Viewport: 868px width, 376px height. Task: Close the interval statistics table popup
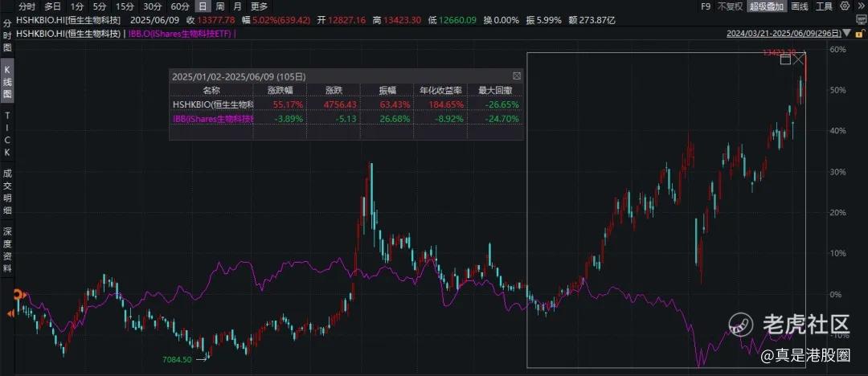pyautogui.click(x=517, y=76)
